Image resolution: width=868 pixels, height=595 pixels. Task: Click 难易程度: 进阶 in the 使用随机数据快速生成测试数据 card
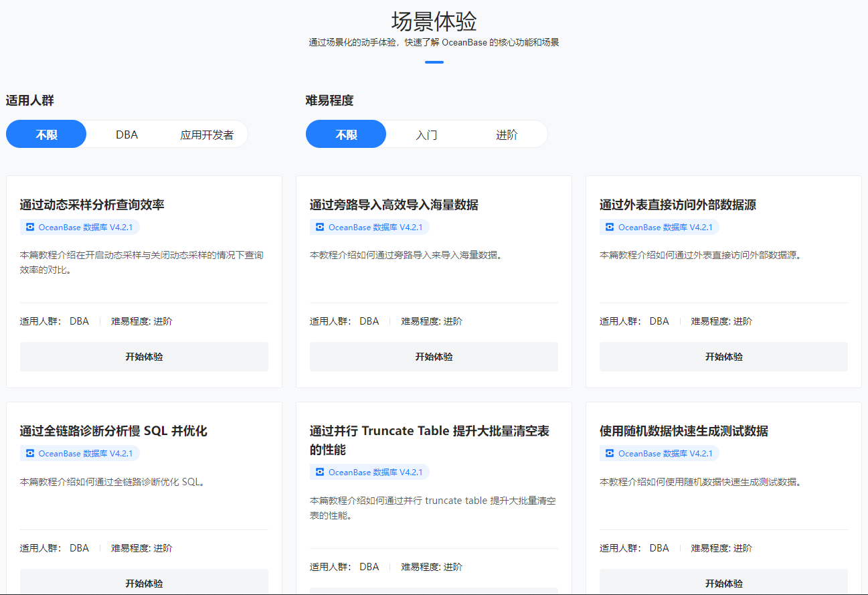(721, 548)
